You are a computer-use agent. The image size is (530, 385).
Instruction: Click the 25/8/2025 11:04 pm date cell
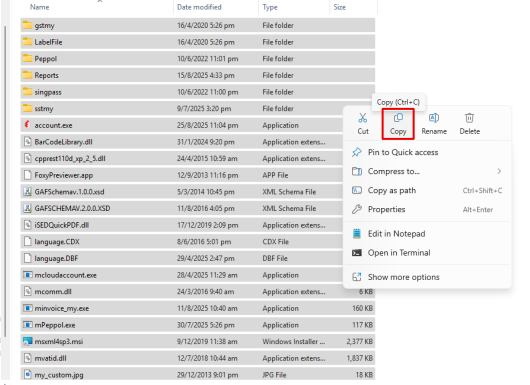tap(208, 125)
